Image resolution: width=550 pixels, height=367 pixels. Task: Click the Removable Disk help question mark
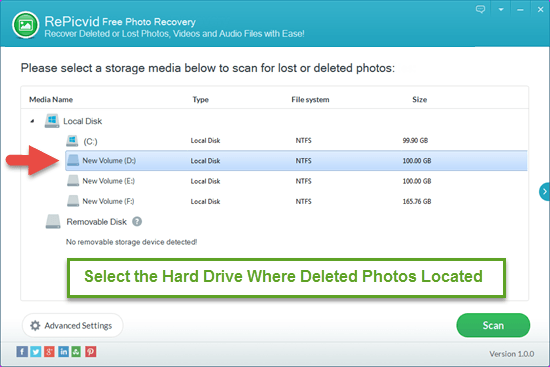(137, 222)
